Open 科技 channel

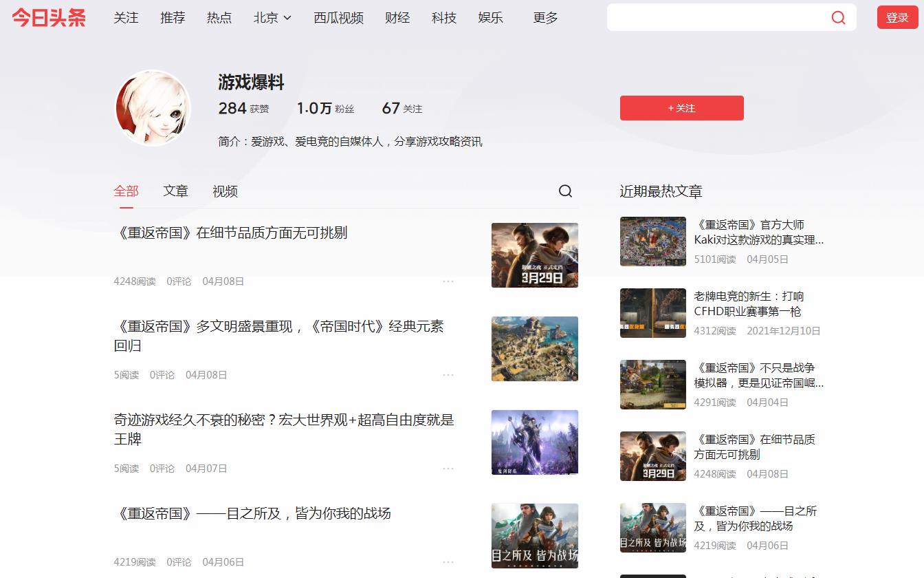[x=444, y=18]
